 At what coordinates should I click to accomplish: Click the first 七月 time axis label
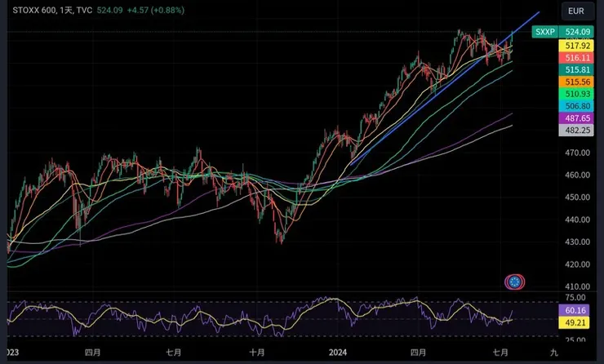click(173, 352)
